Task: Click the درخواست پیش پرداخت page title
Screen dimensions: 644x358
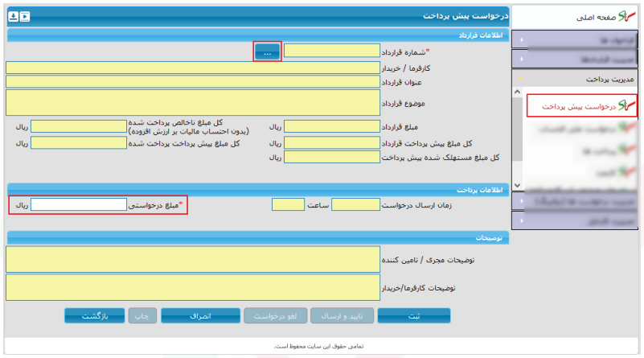Action: [466, 16]
